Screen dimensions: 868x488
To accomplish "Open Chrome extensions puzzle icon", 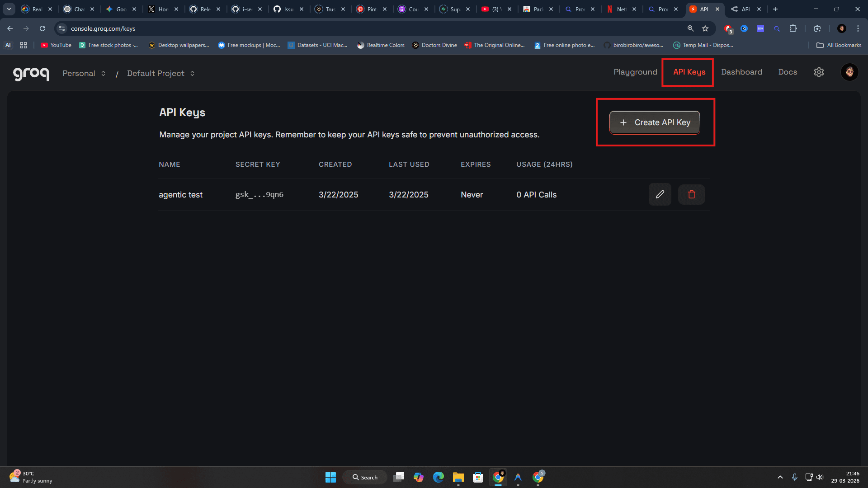I will (x=793, y=28).
